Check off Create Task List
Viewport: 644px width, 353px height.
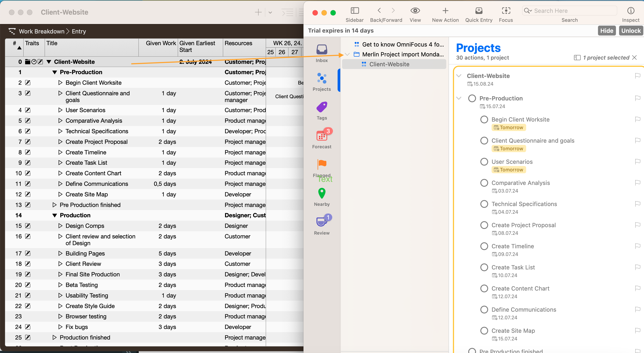[x=484, y=267]
